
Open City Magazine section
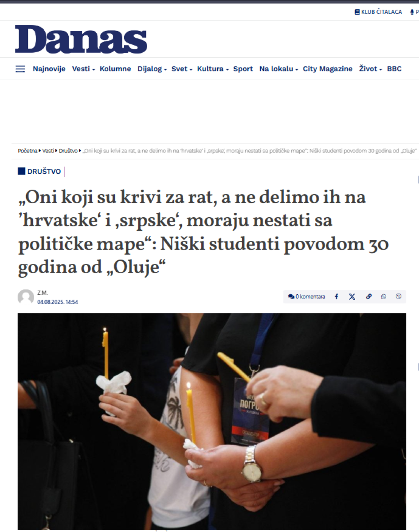point(328,69)
